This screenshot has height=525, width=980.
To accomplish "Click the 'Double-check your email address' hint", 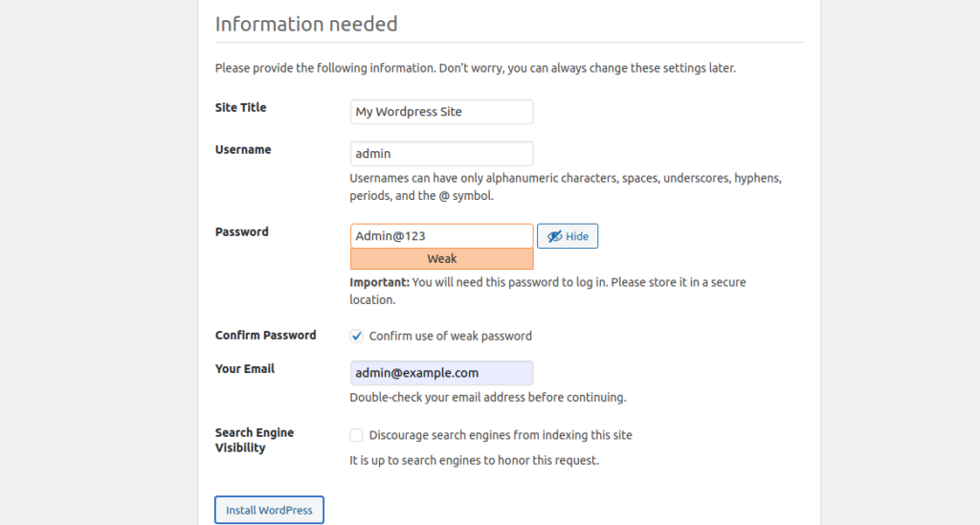I will click(x=487, y=397).
